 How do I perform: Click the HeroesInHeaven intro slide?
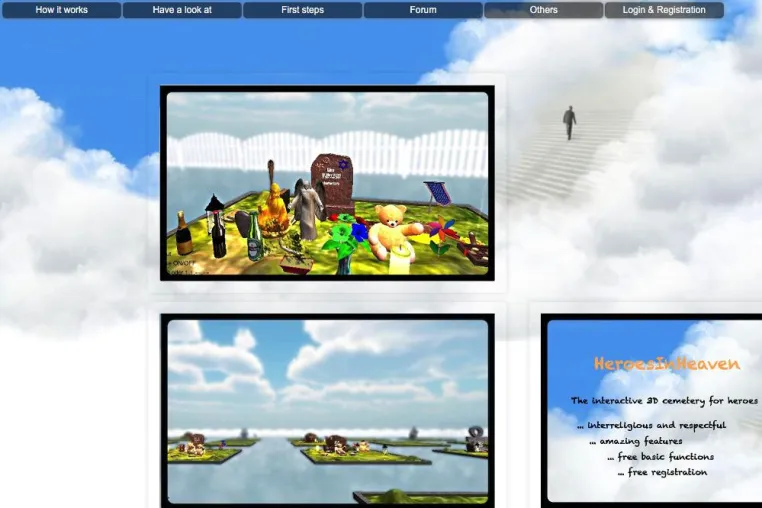click(651, 411)
